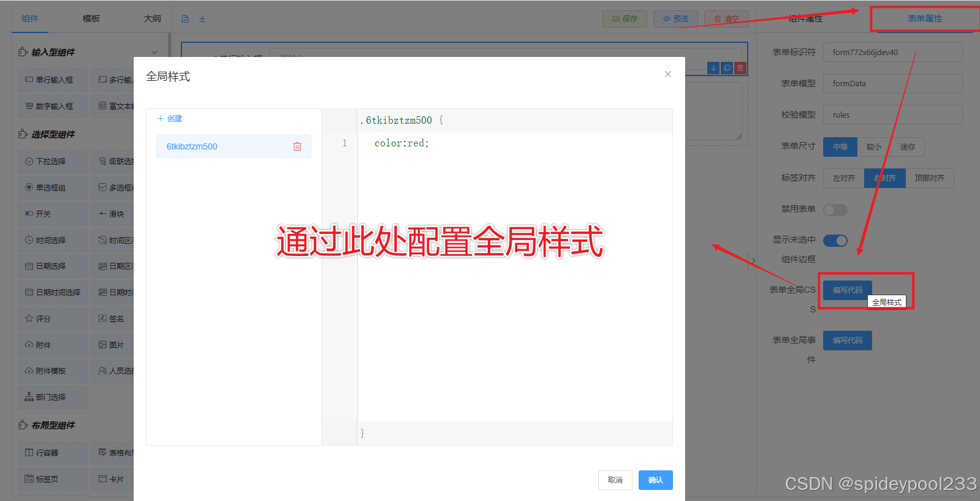Add a 日期选择 component

click(x=53, y=266)
